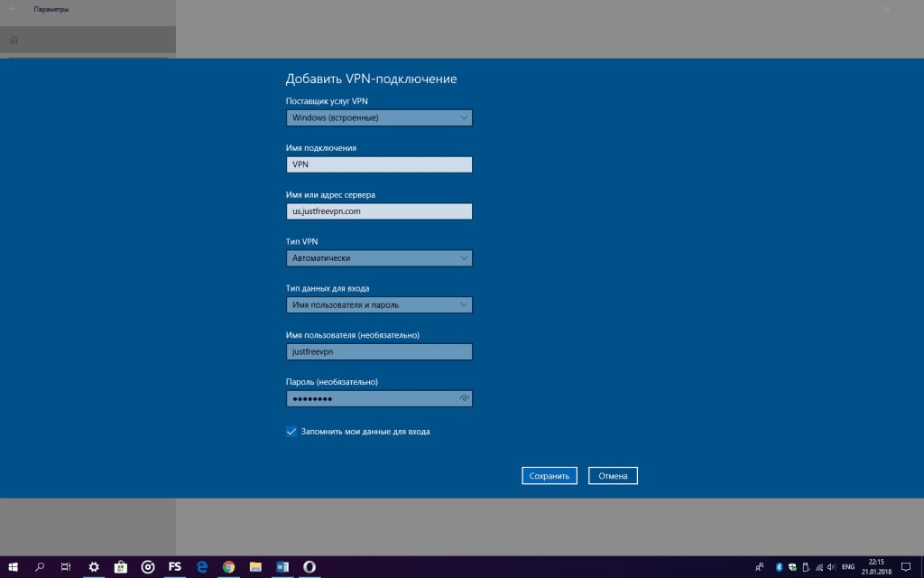Viewport: 924px width, 578px height.
Task: Open the Поставщик услуг VPN dropdown
Action: click(x=379, y=117)
